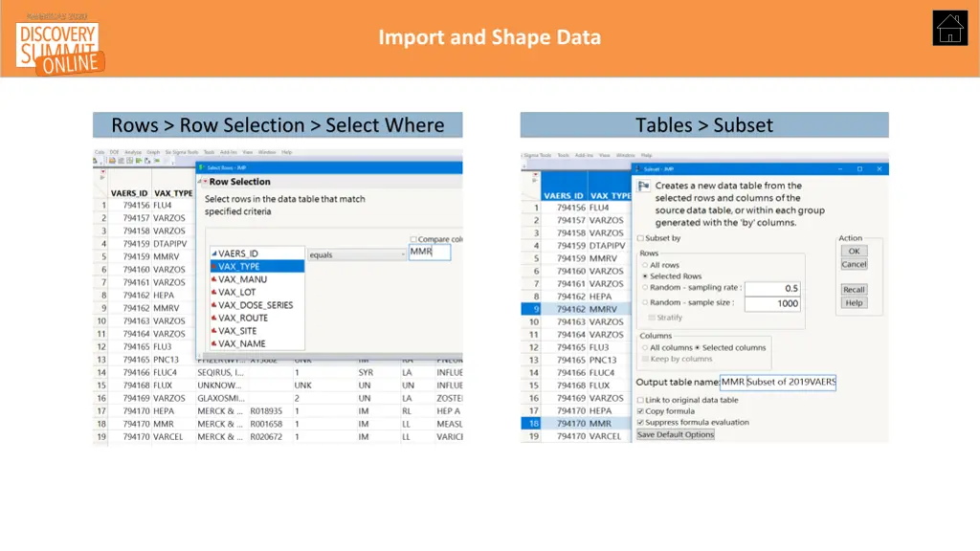Open the Add-Ins menu
Screen dimensions: 980x551
pyautogui.click(x=230, y=152)
